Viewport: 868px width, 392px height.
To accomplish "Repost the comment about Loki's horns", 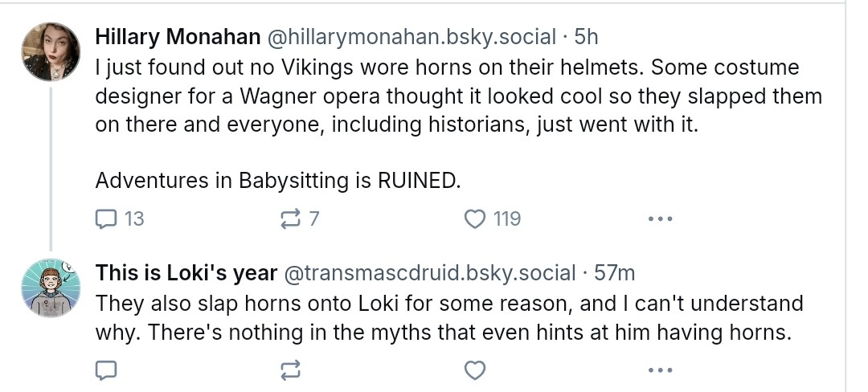I will coord(290,370).
